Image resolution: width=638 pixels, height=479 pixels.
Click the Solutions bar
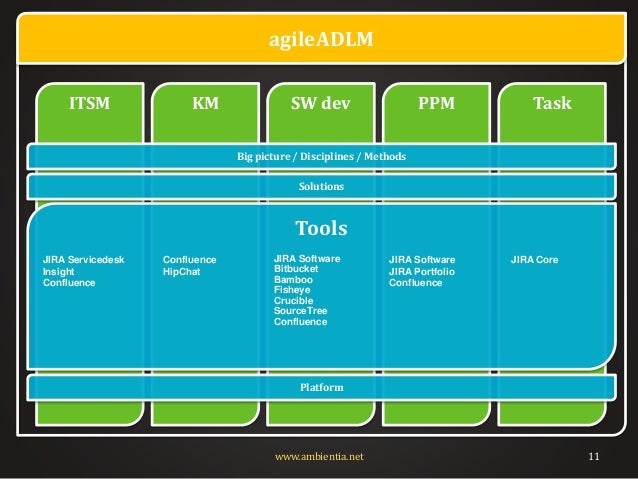tap(321, 186)
